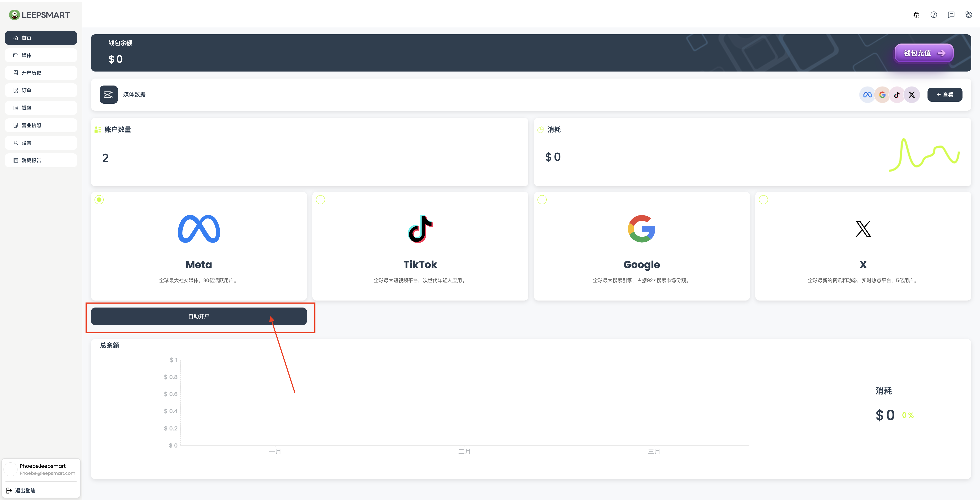Click the $ 0.8 axis label
980x500 pixels.
click(171, 377)
